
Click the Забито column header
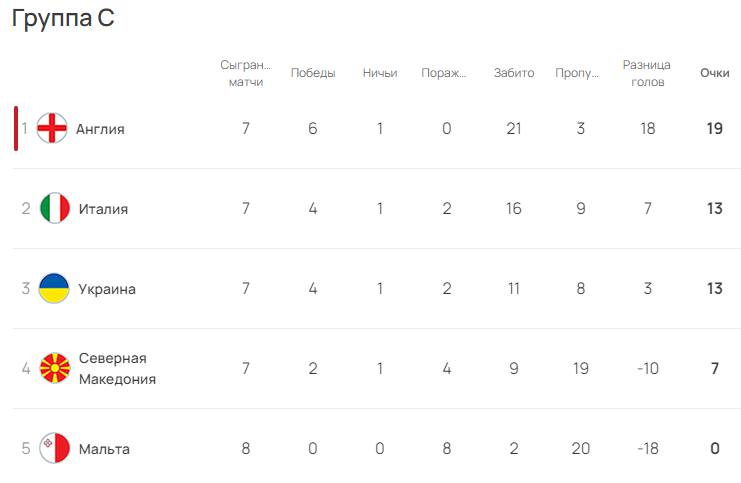coord(514,73)
